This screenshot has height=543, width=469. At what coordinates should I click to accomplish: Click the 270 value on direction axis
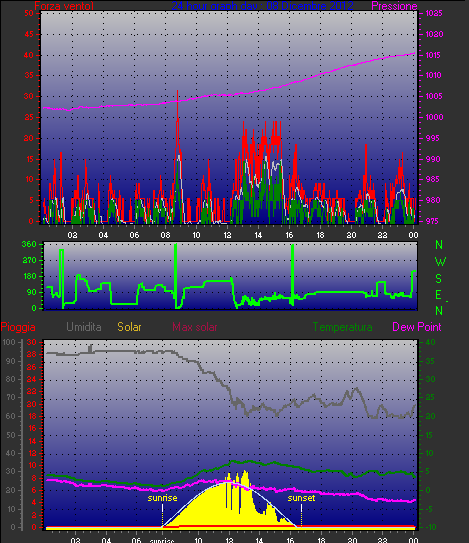tap(29, 260)
